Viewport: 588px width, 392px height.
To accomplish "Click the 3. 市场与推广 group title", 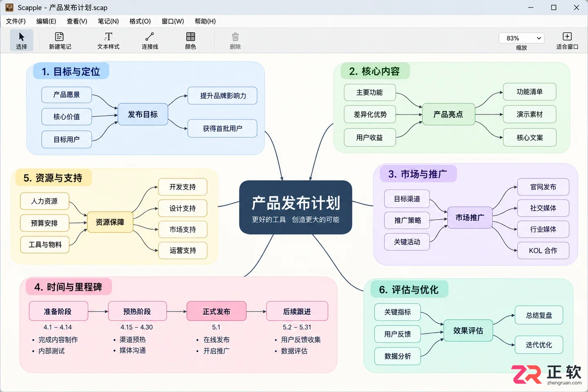I will point(418,174).
